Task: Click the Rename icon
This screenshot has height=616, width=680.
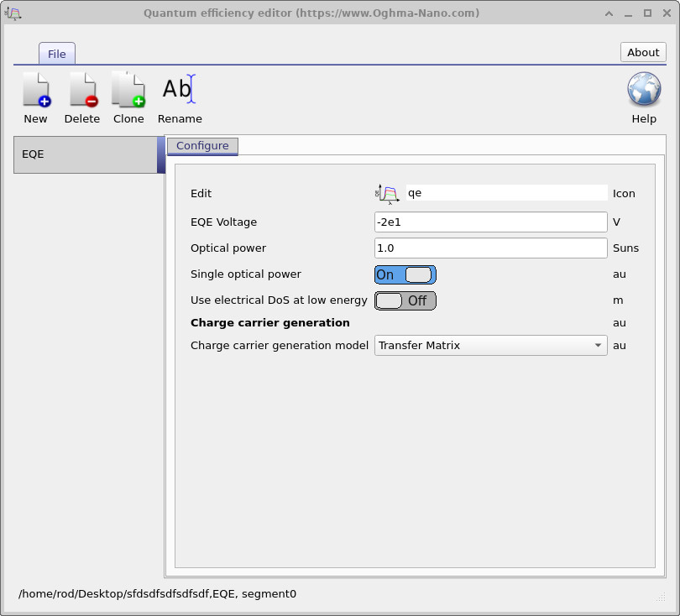Action: (x=179, y=91)
